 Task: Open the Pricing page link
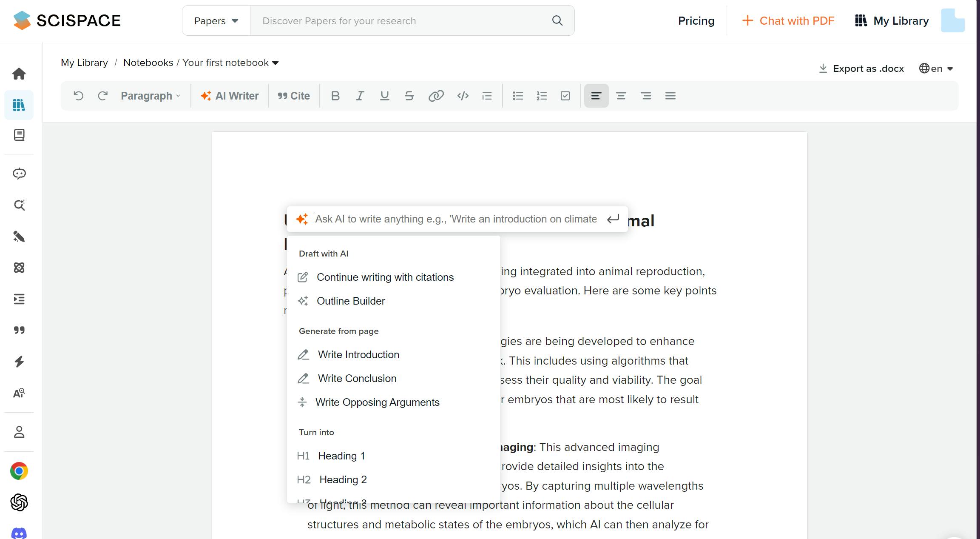[x=696, y=21]
